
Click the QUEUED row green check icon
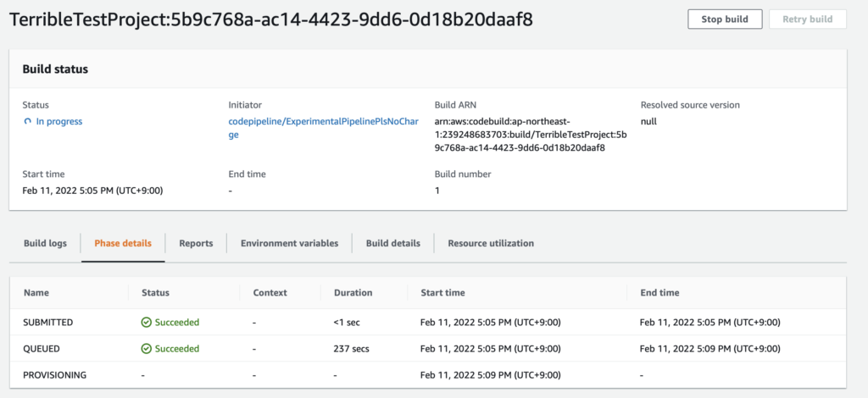pos(147,348)
